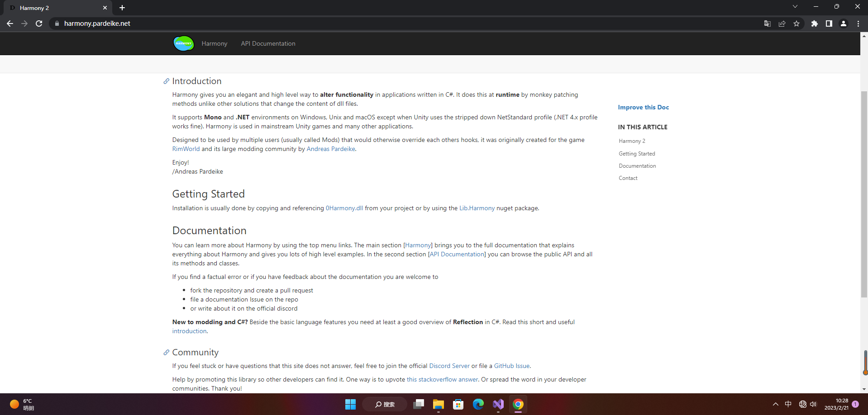Expand the tab search dropdown arrow
This screenshot has width=868, height=415.
795,6
